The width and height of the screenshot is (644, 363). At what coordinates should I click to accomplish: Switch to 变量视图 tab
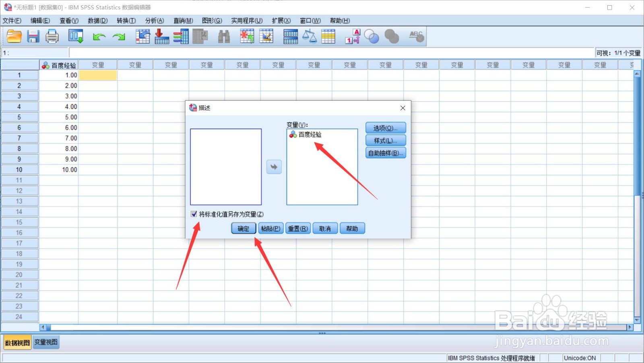click(46, 342)
